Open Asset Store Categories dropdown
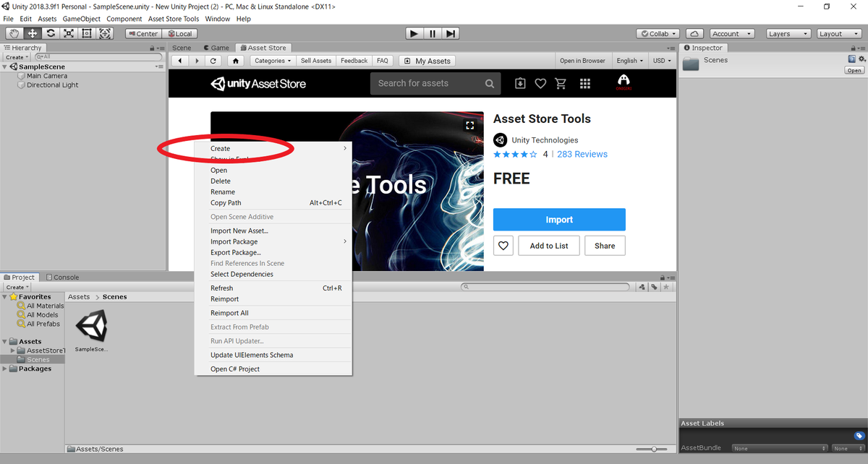Image resolution: width=868 pixels, height=464 pixels. [x=273, y=61]
